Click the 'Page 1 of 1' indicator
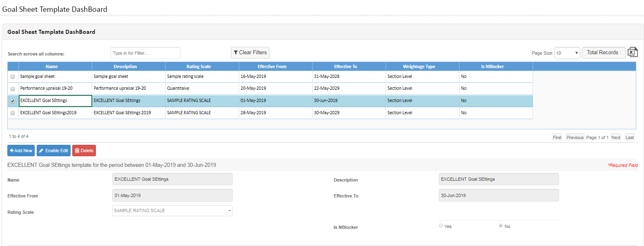Screen dimensions: 644x246 (x=597, y=137)
